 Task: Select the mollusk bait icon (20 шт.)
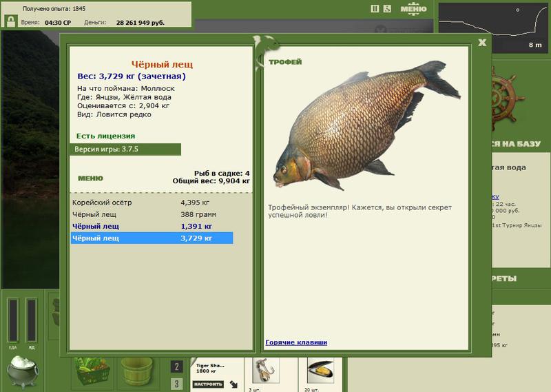point(320,370)
